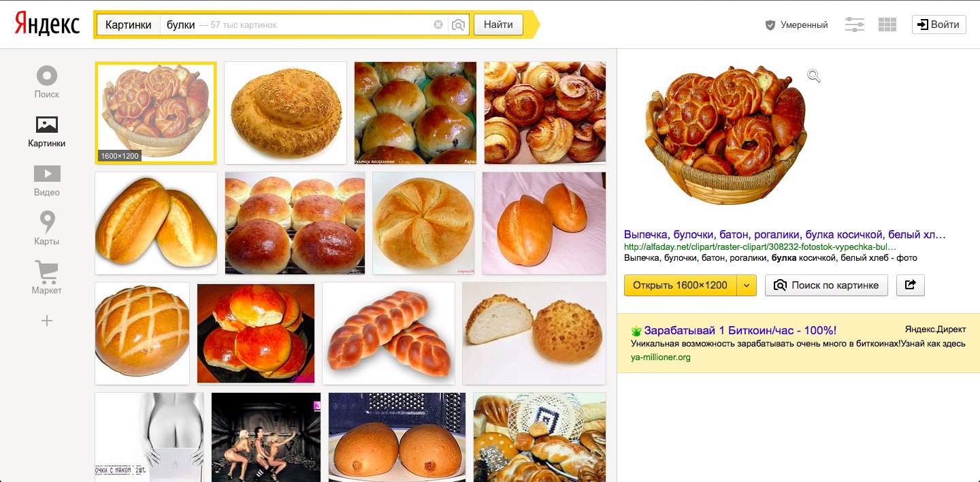Open Карты in the sidebar
Screen dimensions: 980x482
point(47,229)
